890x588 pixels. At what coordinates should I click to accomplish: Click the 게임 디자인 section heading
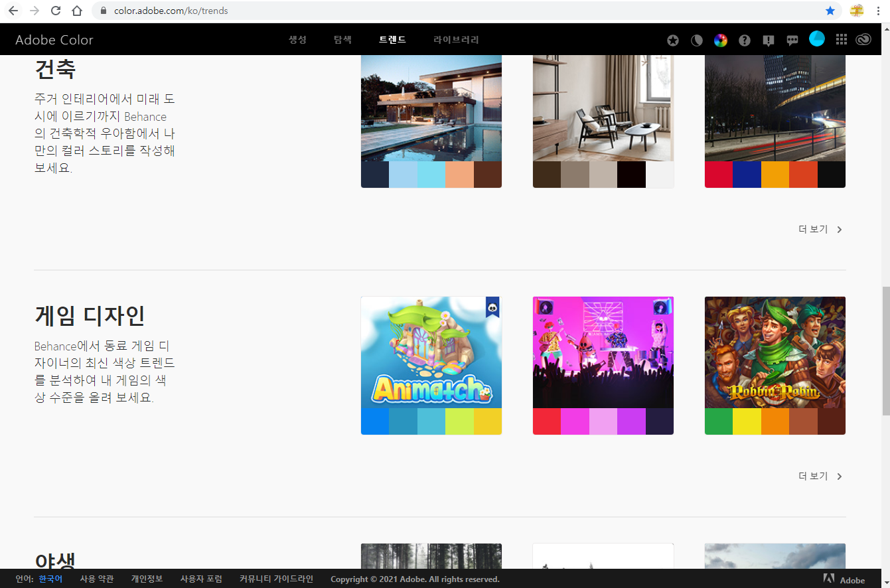[x=90, y=316]
